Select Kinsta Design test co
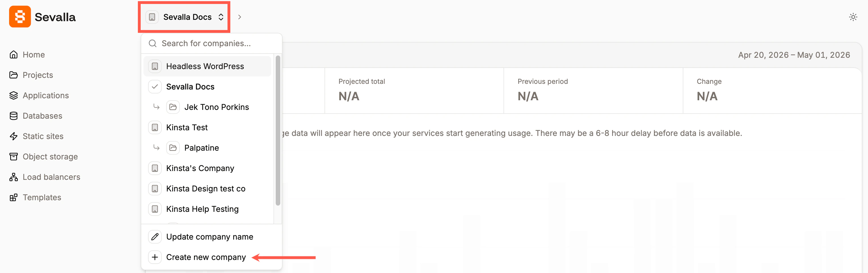This screenshot has width=868, height=273. [x=208, y=189]
